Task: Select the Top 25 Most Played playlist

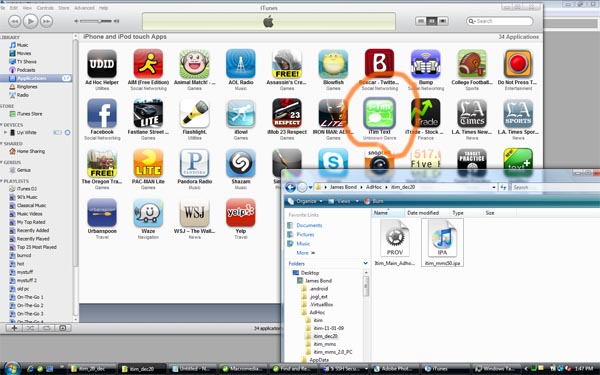Action: [36, 247]
